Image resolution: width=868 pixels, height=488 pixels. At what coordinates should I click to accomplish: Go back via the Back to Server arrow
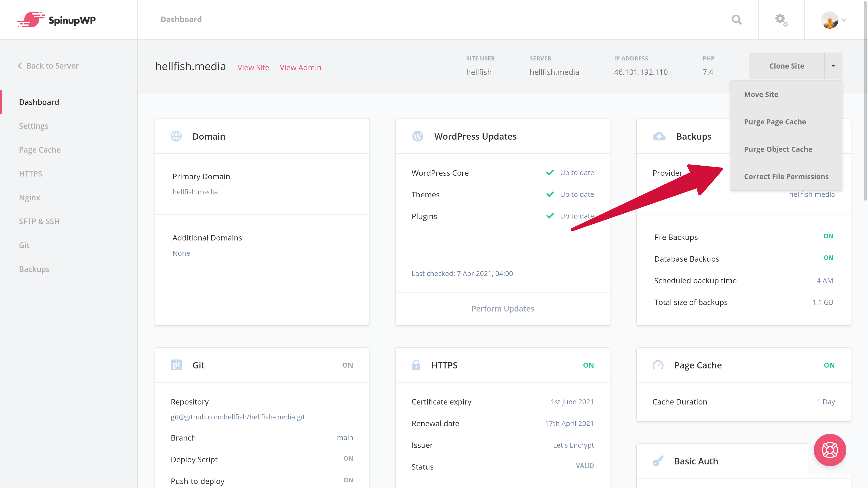click(20, 66)
